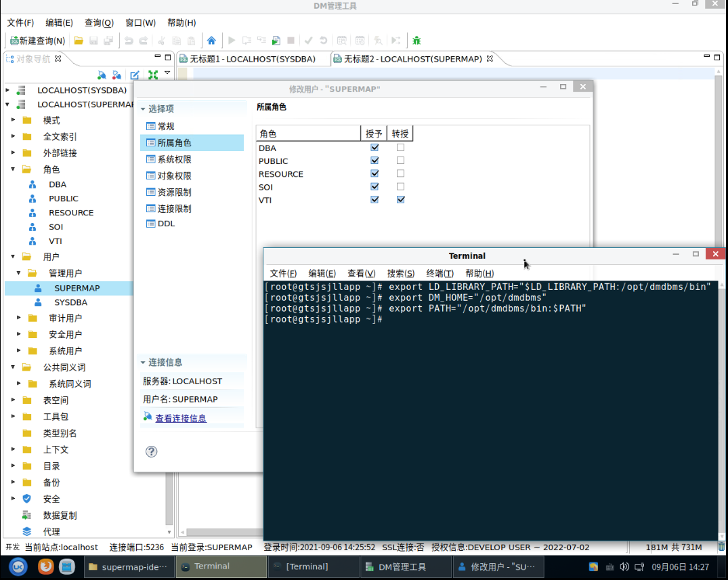Launch Firefox from the taskbar
The height and width of the screenshot is (580, 728).
click(x=45, y=566)
